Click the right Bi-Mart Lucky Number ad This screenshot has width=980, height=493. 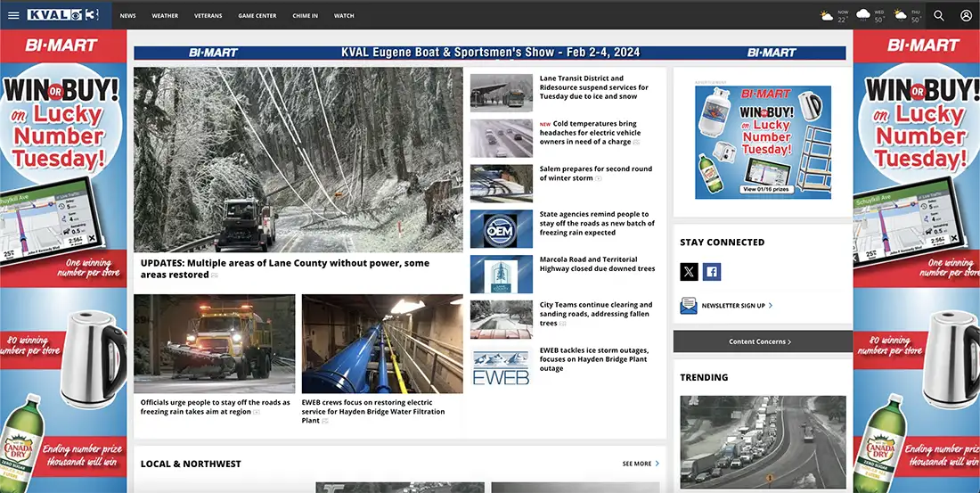916,261
